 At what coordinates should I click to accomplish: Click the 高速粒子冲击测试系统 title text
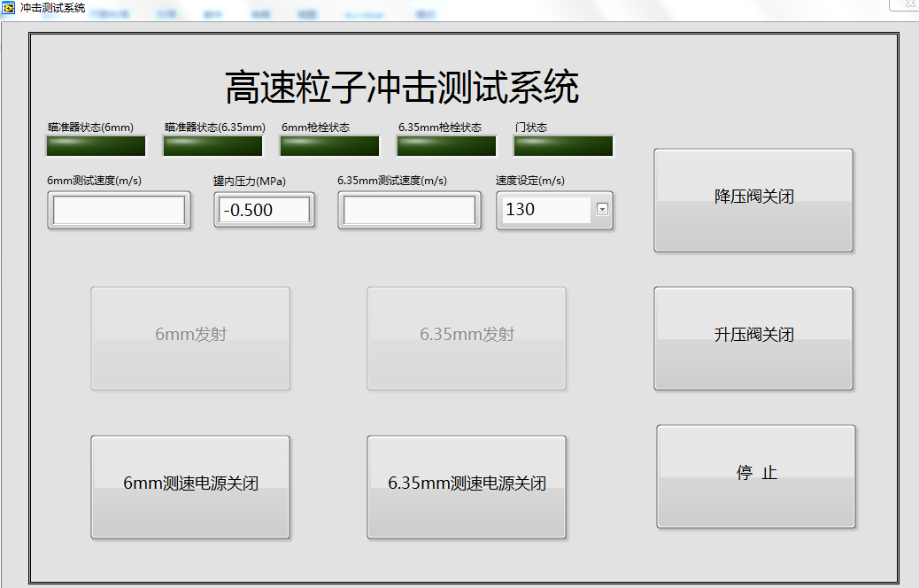[x=402, y=87]
